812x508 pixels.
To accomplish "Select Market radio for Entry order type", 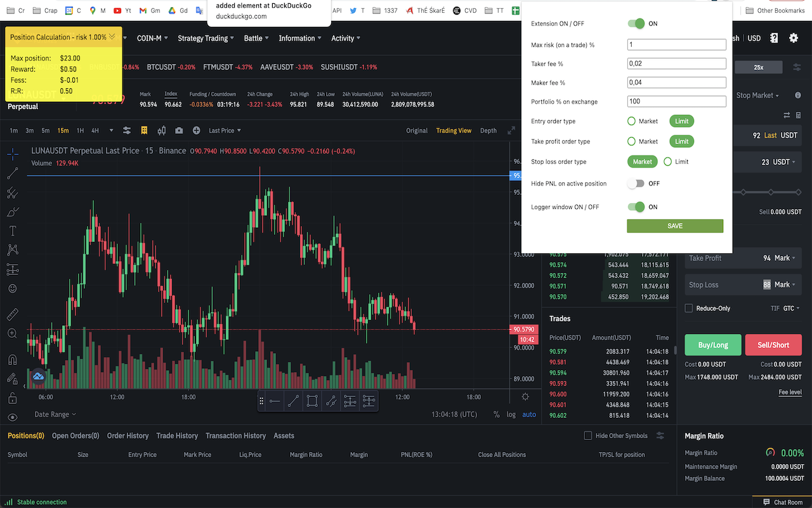I will [631, 121].
